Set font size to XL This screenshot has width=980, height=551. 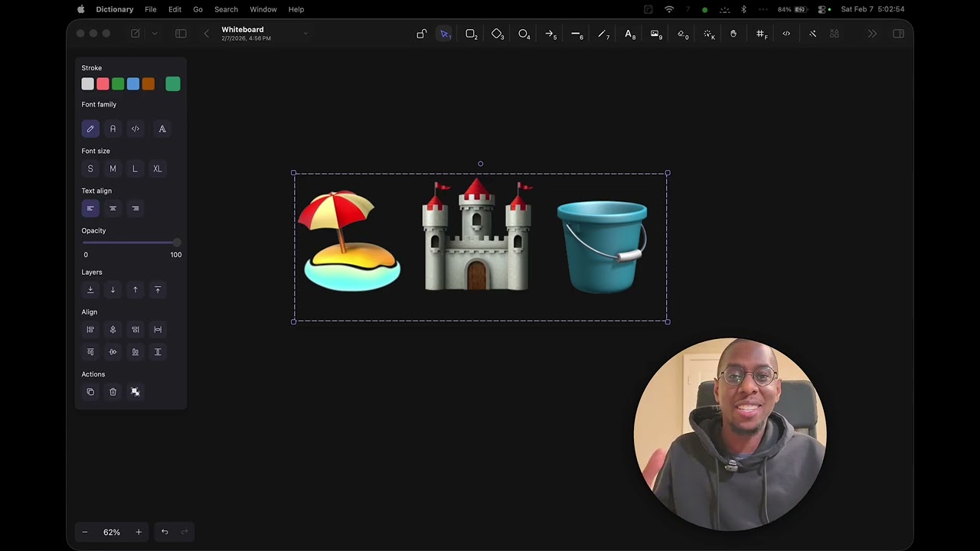[158, 168]
